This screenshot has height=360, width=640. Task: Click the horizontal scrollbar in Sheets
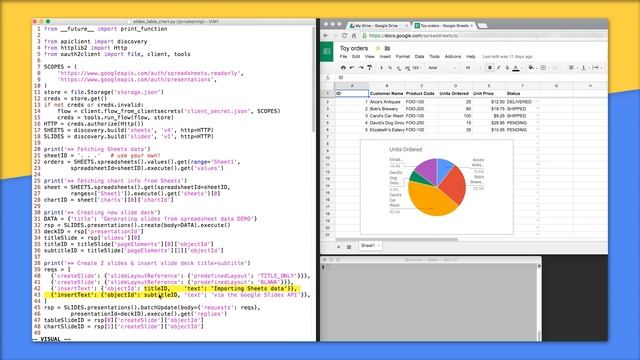coord(397,240)
